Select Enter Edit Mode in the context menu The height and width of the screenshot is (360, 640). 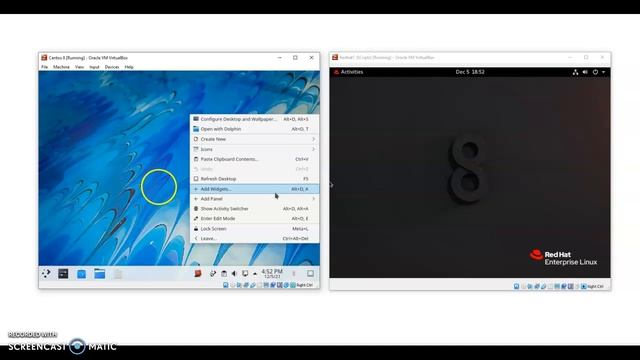[x=254, y=218]
